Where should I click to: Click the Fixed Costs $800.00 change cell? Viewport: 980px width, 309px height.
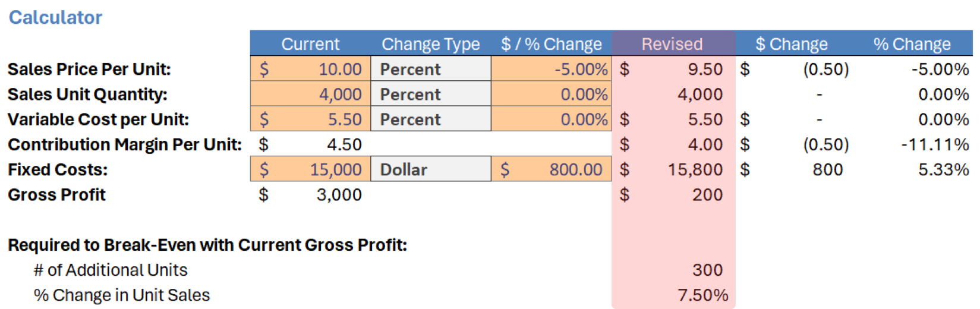(x=551, y=169)
